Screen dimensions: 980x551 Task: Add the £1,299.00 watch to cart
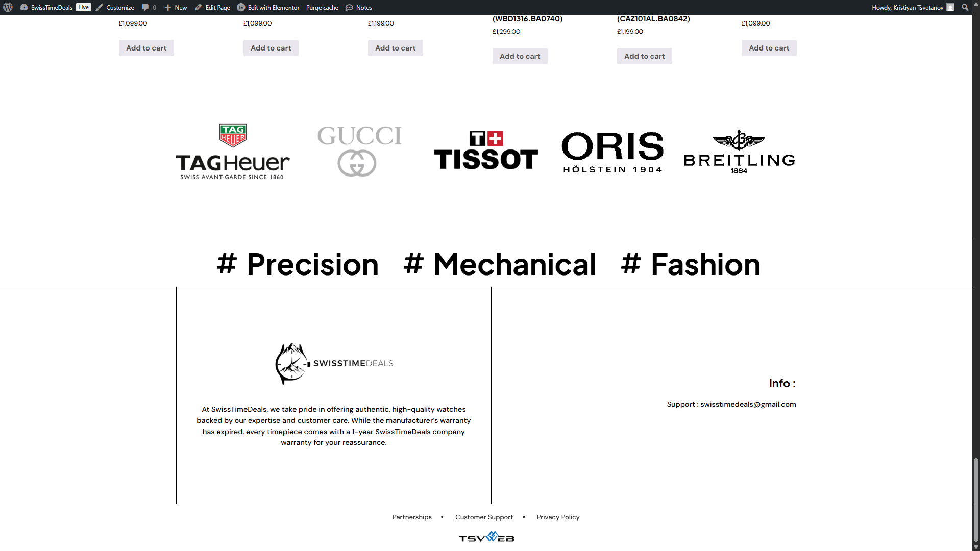point(520,56)
